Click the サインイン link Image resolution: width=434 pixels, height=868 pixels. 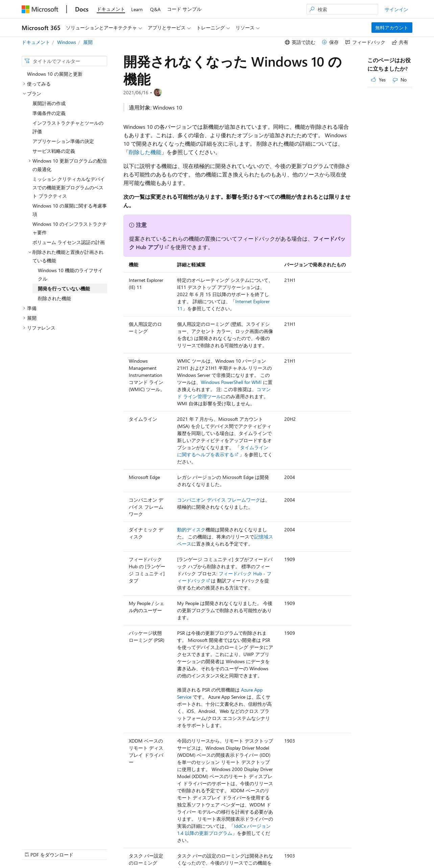396,9
